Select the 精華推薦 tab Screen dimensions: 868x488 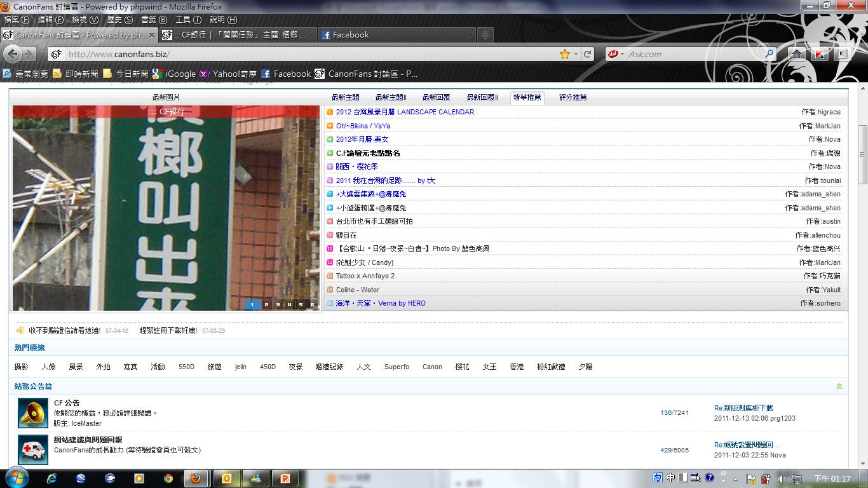pyautogui.click(x=527, y=97)
